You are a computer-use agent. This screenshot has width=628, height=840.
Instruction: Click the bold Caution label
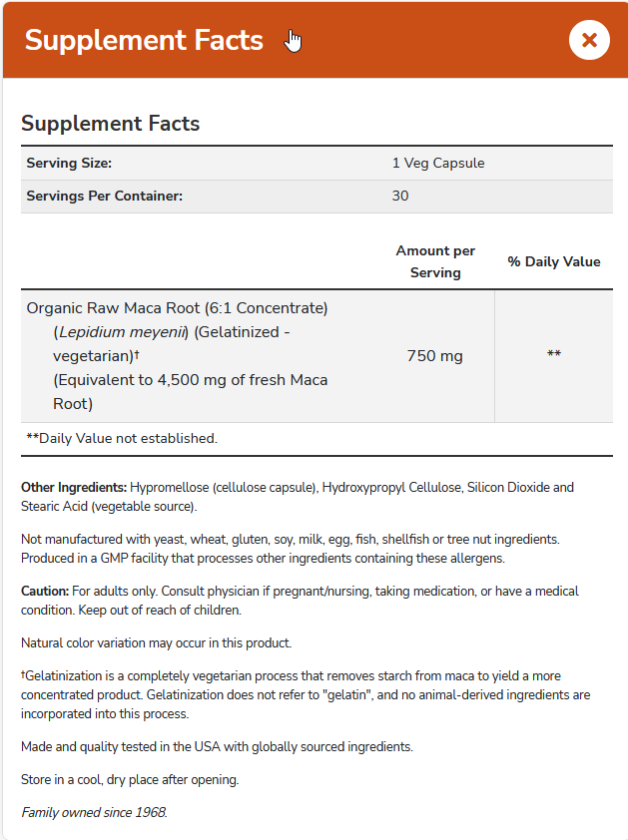click(45, 592)
